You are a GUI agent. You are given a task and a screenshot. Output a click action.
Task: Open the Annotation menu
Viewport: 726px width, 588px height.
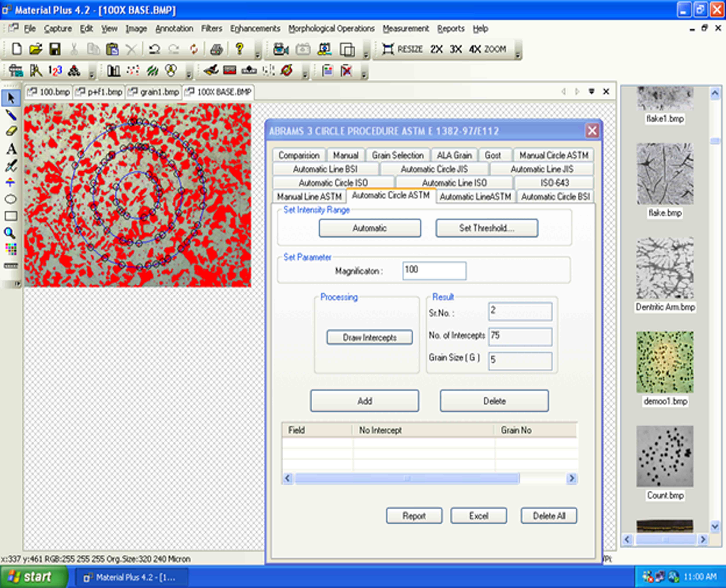(x=174, y=29)
